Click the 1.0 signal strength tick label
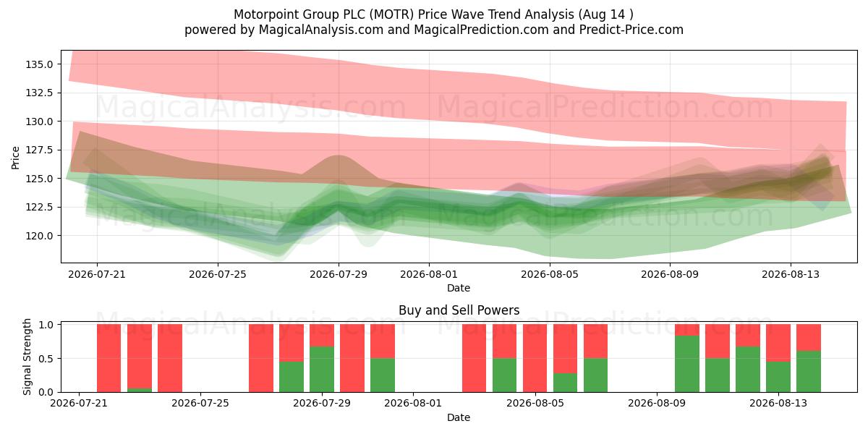 47,325
